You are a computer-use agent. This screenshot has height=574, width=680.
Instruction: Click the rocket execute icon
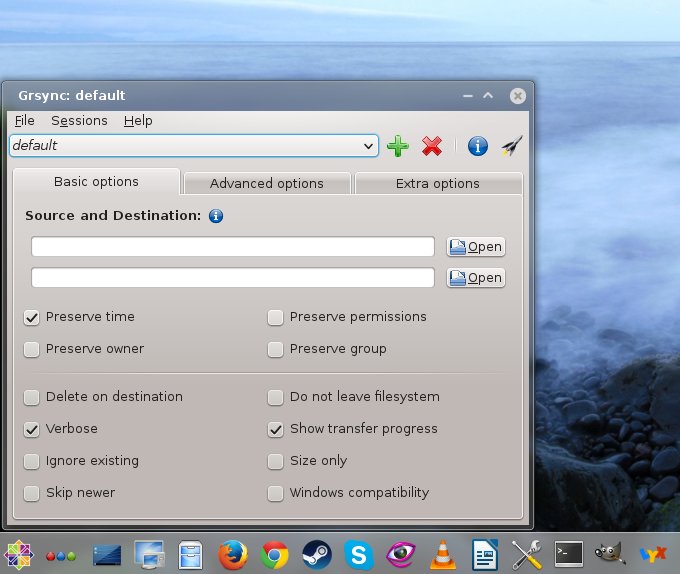click(512, 146)
